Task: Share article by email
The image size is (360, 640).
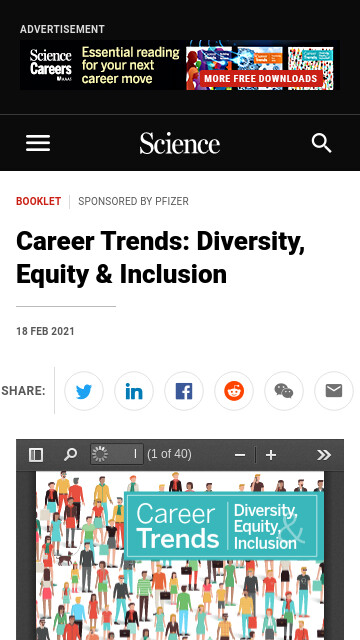Action: pyautogui.click(x=334, y=391)
